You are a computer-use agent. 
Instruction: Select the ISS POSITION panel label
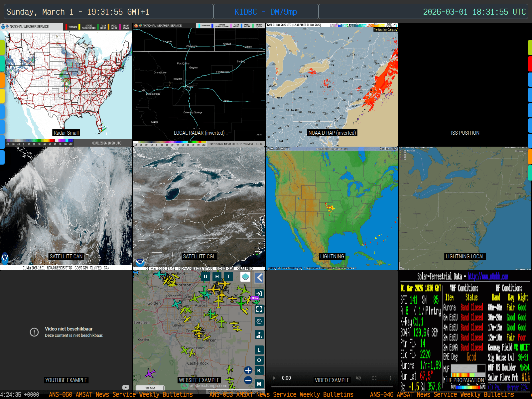click(x=465, y=133)
